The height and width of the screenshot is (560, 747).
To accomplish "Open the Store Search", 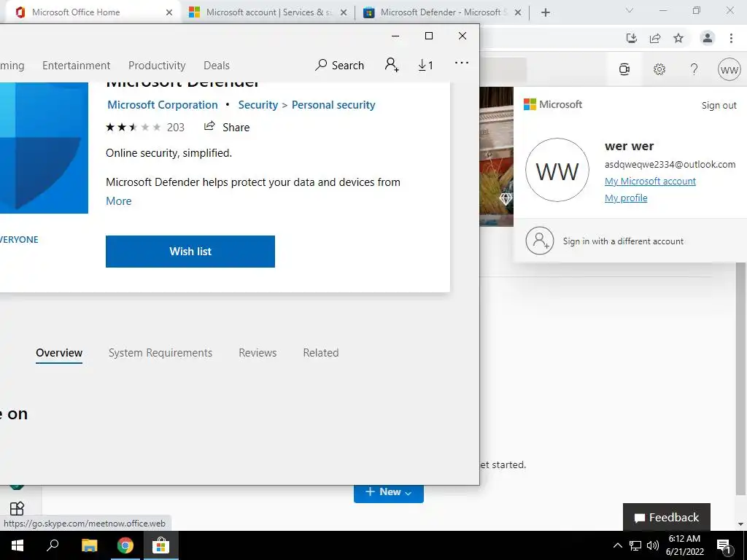I will point(339,65).
